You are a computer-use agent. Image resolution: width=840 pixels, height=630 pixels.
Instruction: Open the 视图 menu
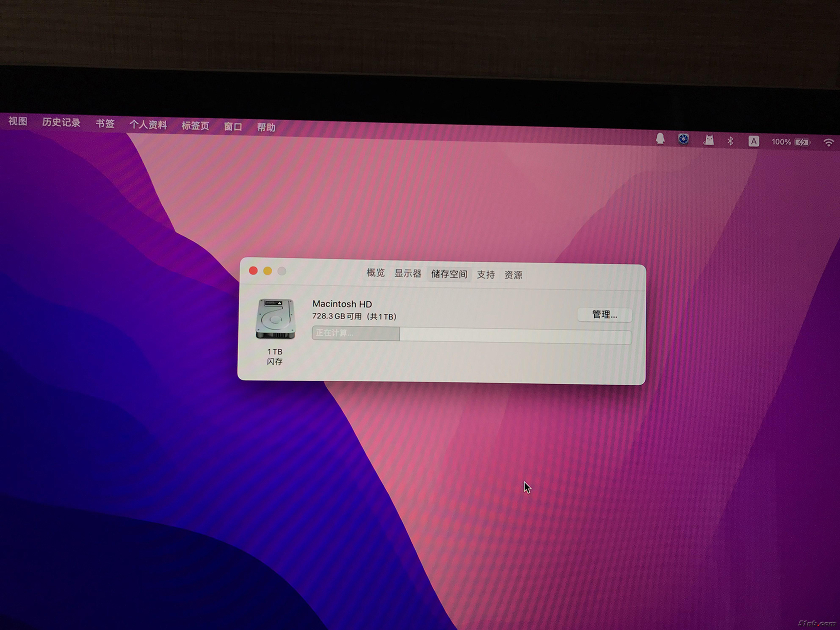point(18,121)
